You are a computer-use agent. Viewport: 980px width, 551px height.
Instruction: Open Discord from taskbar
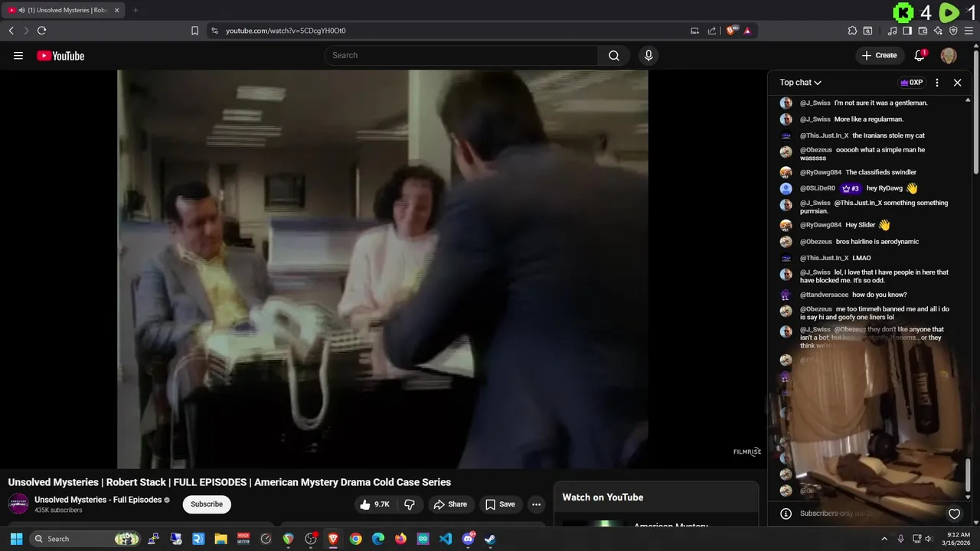coord(468,539)
